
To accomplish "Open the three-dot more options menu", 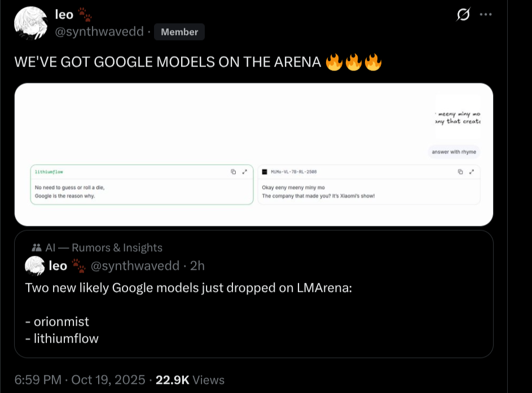I will [486, 15].
